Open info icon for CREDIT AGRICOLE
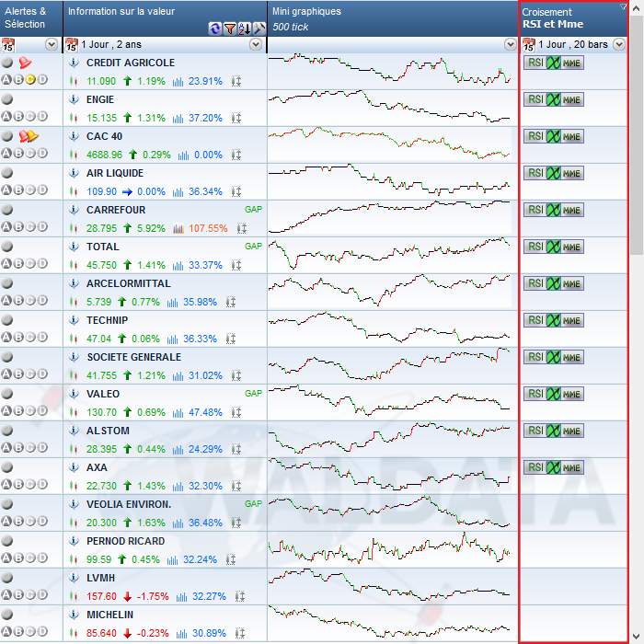644x644 pixels. [74, 63]
